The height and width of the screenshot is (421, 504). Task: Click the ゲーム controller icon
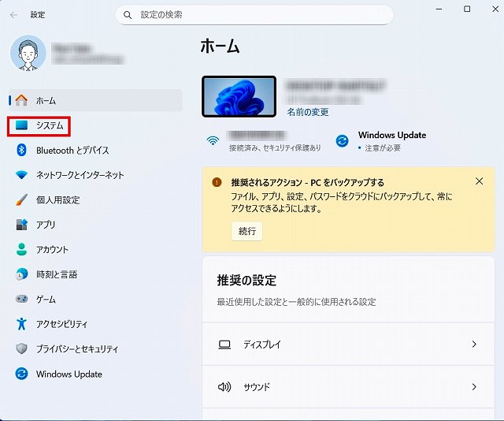coord(22,300)
